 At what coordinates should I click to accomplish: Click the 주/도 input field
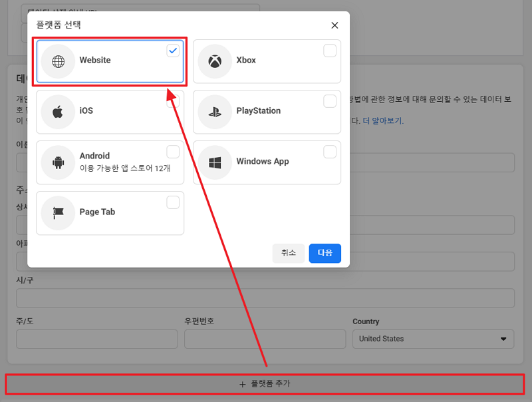97,339
